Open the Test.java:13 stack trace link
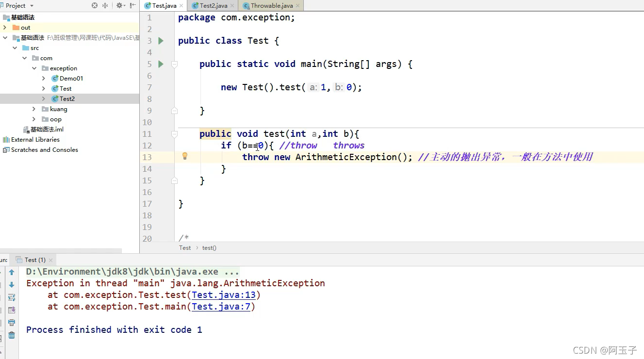Screen dimensions: 644x359 [224, 295]
